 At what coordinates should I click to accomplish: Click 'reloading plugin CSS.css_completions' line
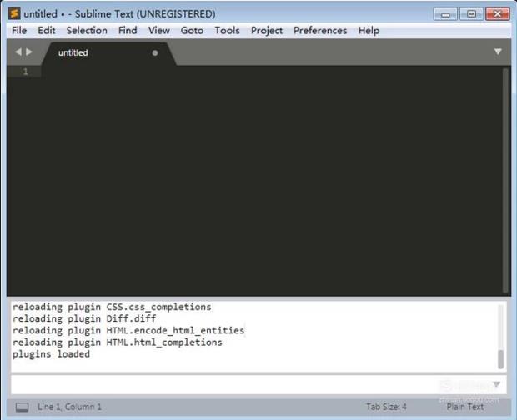click(112, 307)
